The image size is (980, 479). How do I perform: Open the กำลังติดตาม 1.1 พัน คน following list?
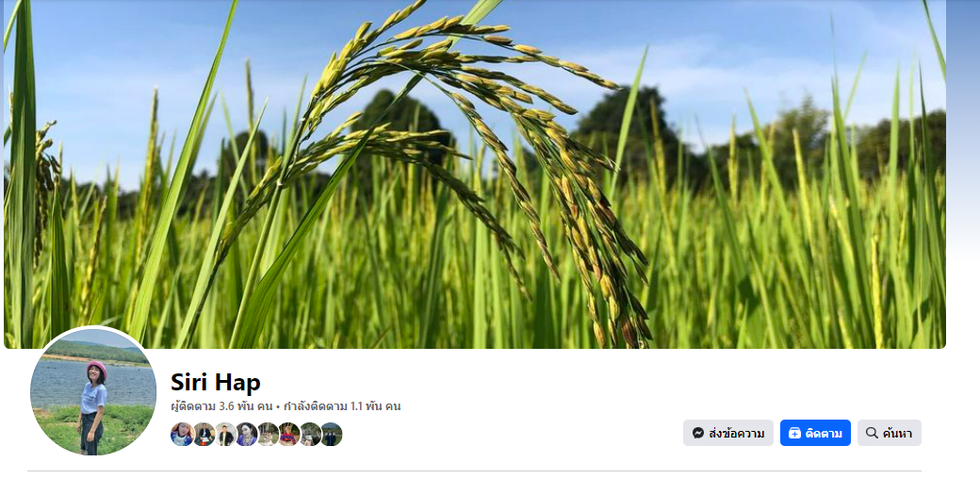click(x=342, y=406)
